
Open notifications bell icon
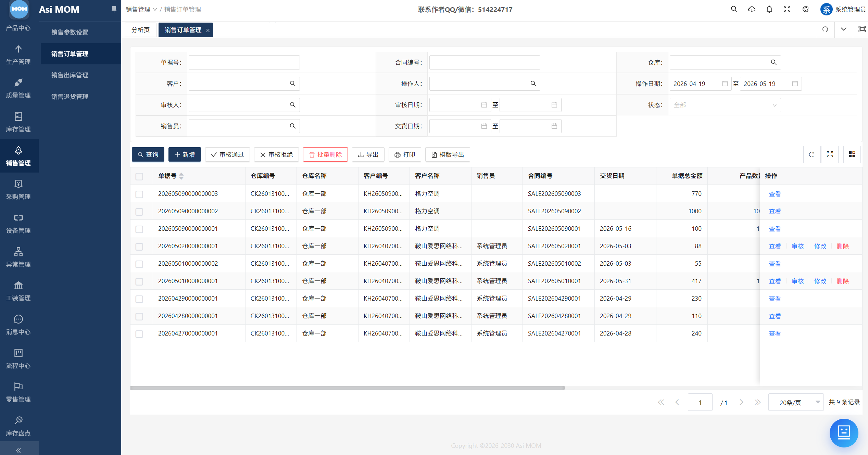769,9
